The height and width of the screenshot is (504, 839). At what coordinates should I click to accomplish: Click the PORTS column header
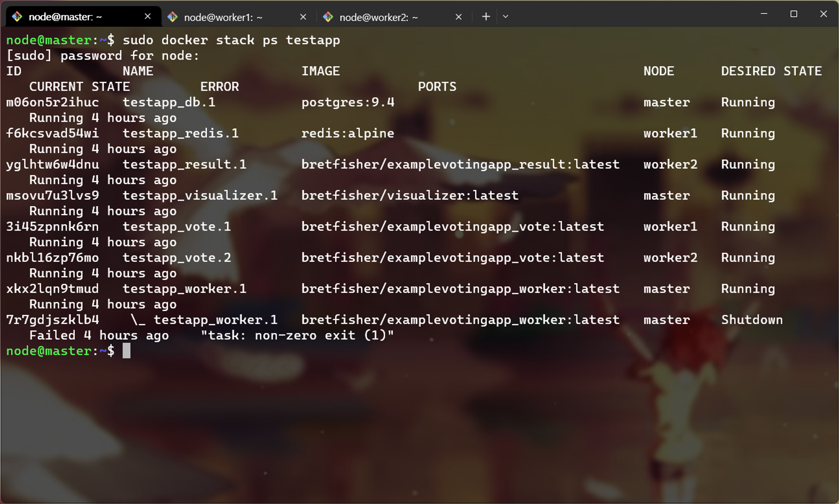pyautogui.click(x=437, y=87)
